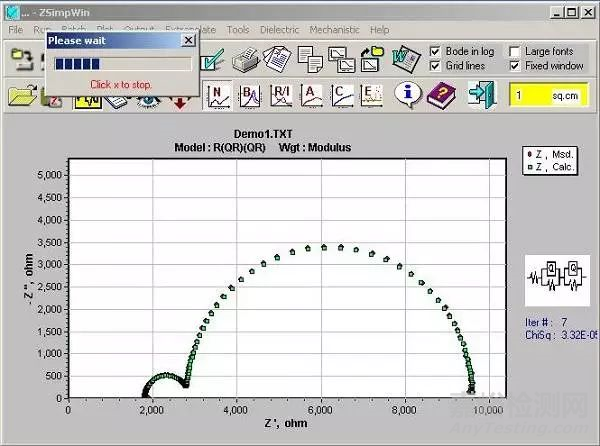The width and height of the screenshot is (600, 446).
Task: Click the Nyquist plot icon
Action: (217, 95)
